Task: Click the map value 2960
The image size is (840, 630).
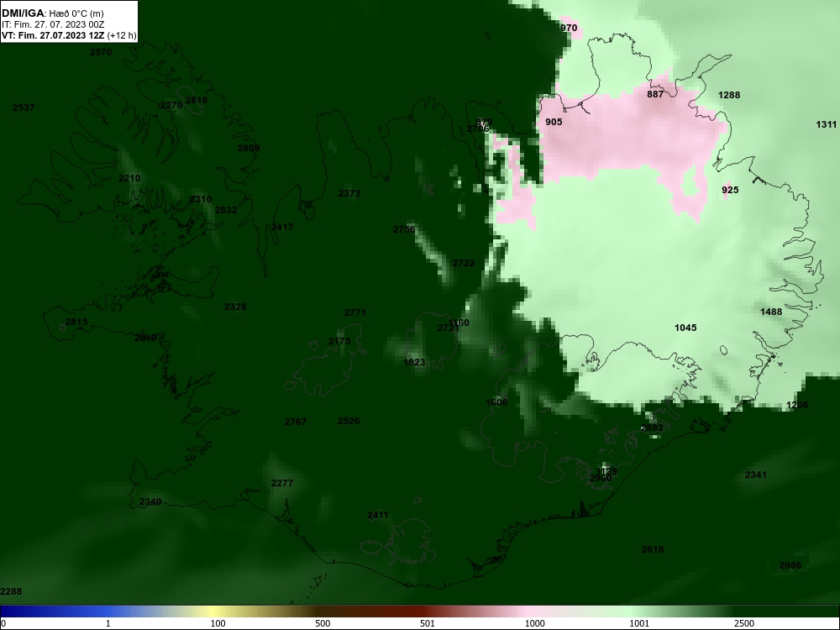Action: (x=601, y=479)
